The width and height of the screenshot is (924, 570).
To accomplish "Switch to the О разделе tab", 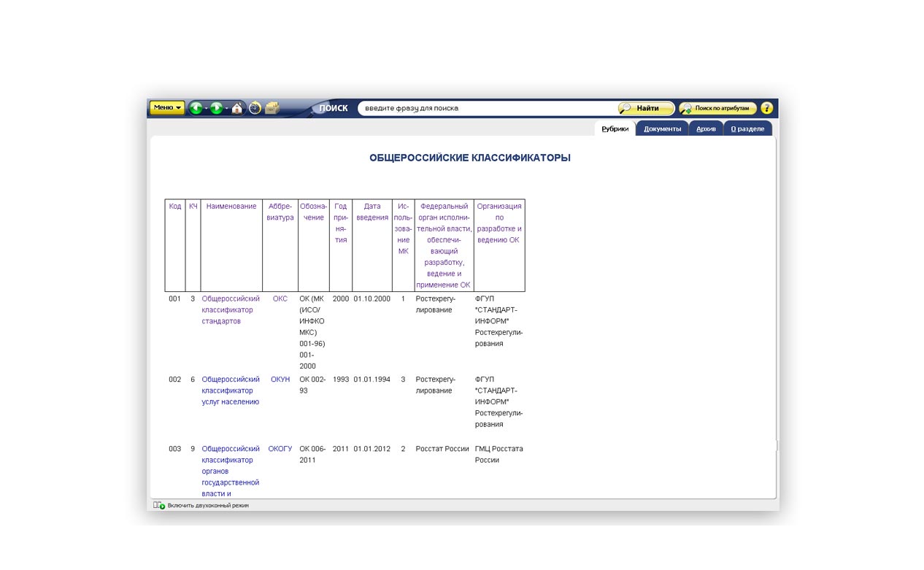I will click(x=747, y=128).
